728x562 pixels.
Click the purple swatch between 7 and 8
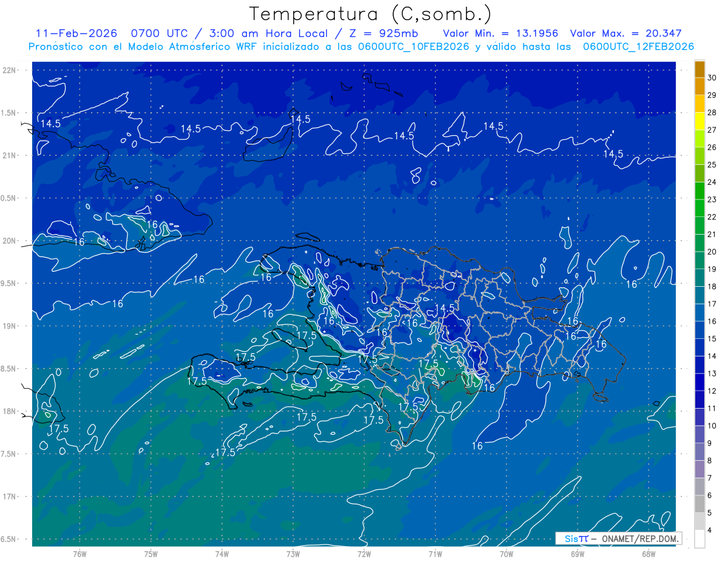699,469
